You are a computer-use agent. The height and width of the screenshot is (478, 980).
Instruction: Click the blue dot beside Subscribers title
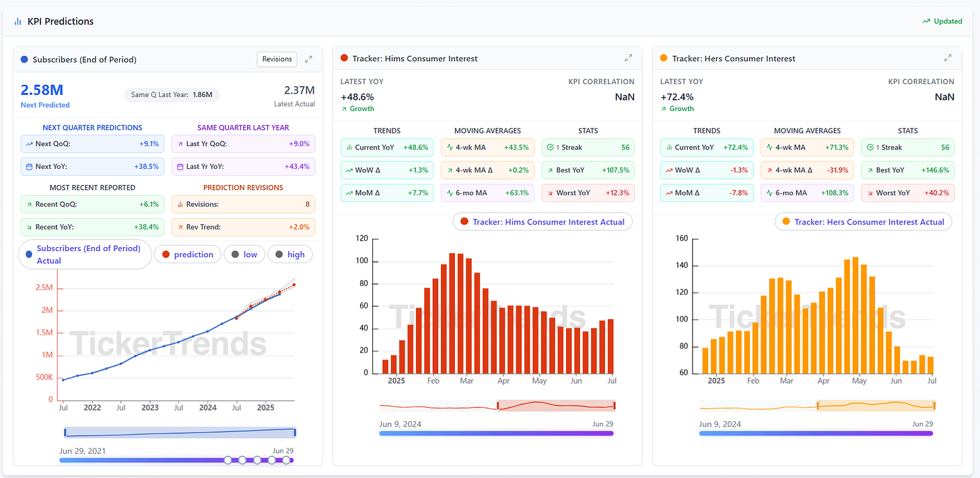pyautogui.click(x=24, y=59)
